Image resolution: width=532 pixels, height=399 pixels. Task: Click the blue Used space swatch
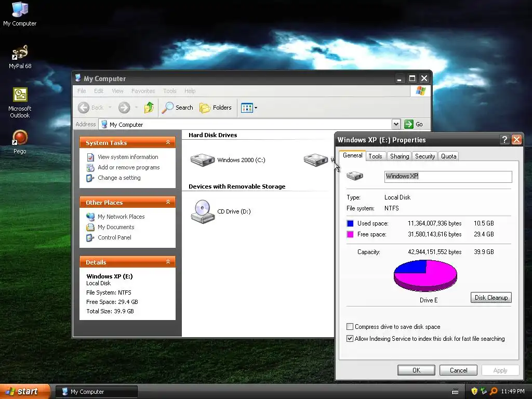click(x=350, y=223)
